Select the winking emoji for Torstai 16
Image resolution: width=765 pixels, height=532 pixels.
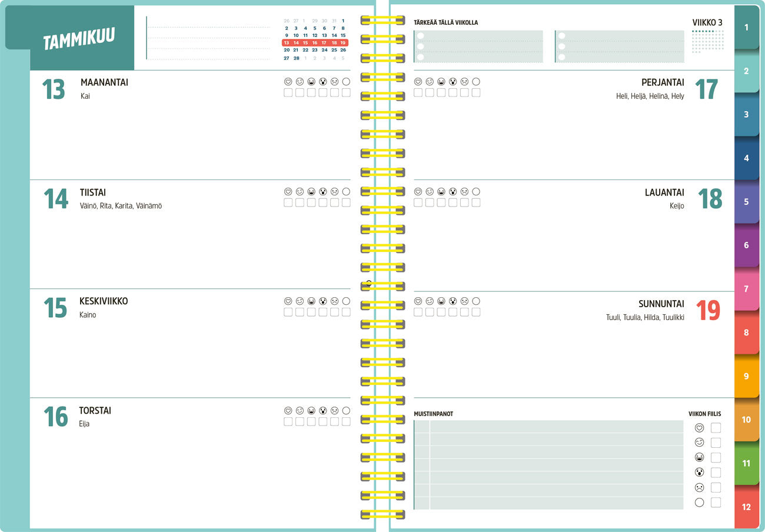300,410
